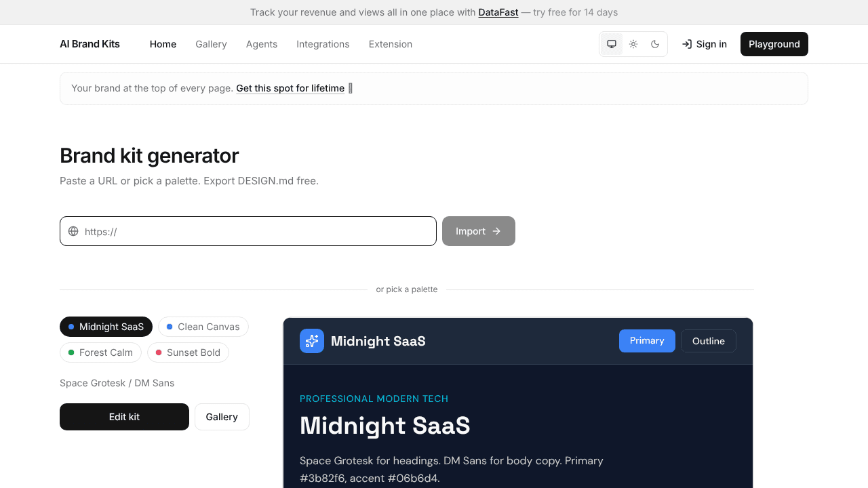Select the Midnight SaaS palette
Screen dimensions: 868x488
click(106, 327)
